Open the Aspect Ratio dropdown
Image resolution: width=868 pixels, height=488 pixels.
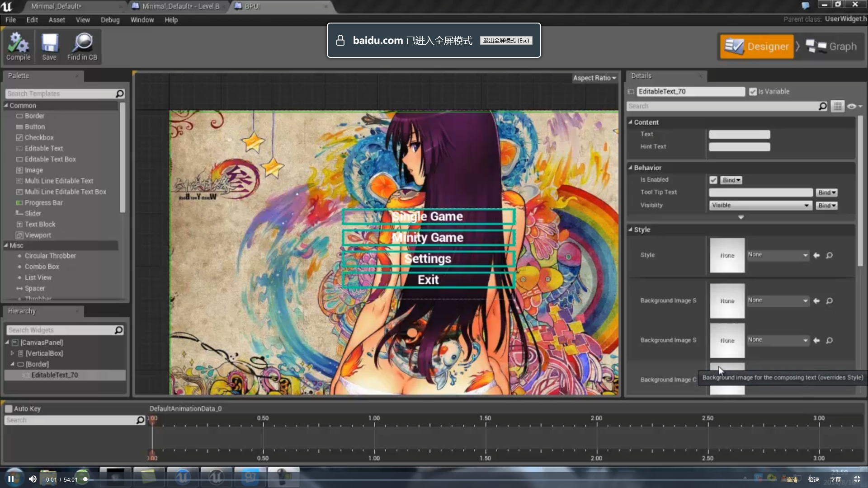[x=594, y=78]
